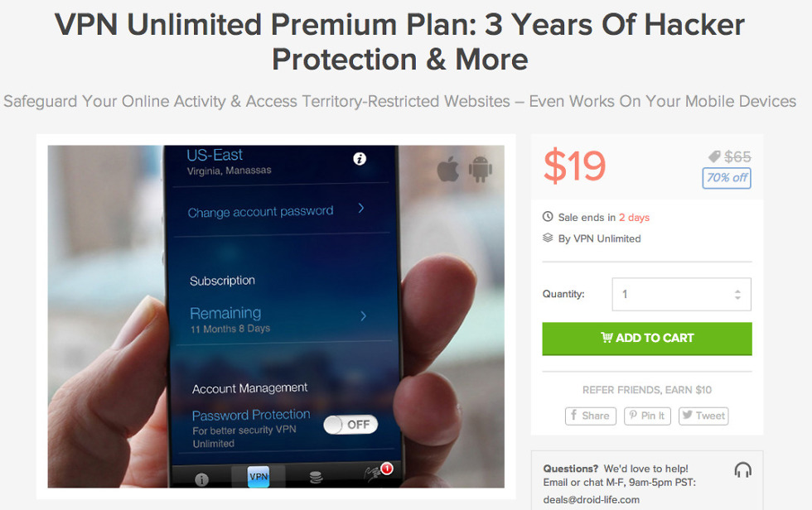Open the Quantity stepper arrows
Image resolution: width=812 pixels, height=510 pixels.
[737, 295]
